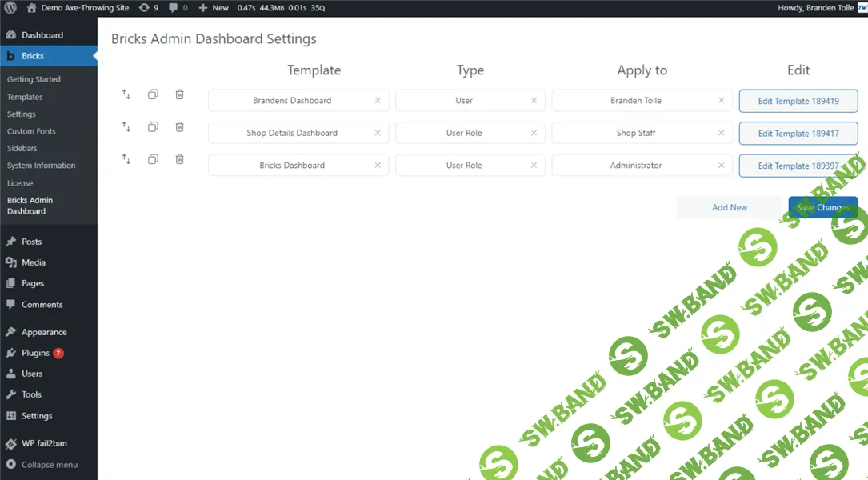Click the Save Changes button
Viewport: 868px width, 480px height.
click(823, 207)
